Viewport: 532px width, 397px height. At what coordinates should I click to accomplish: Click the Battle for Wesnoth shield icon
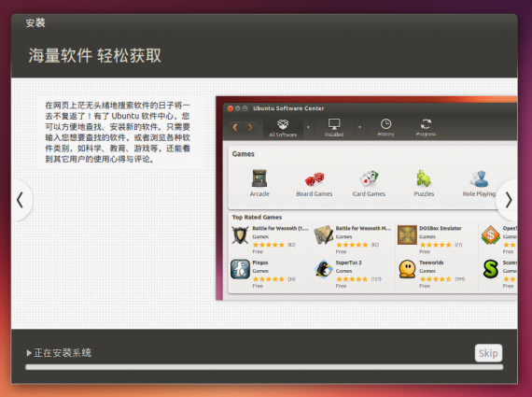[240, 235]
